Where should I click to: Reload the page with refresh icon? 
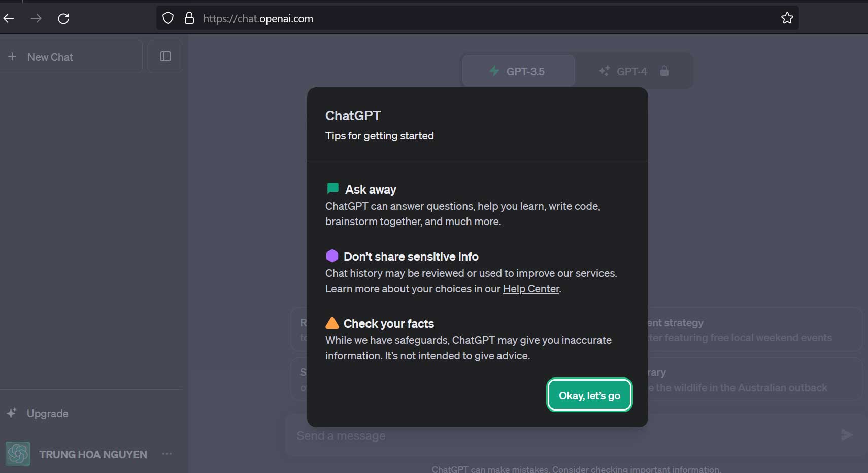pos(63,19)
